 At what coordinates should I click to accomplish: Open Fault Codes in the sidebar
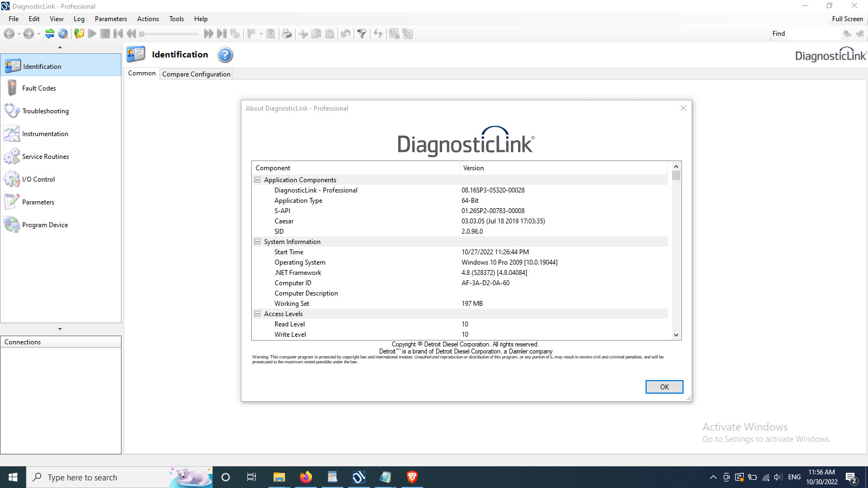[x=61, y=88]
